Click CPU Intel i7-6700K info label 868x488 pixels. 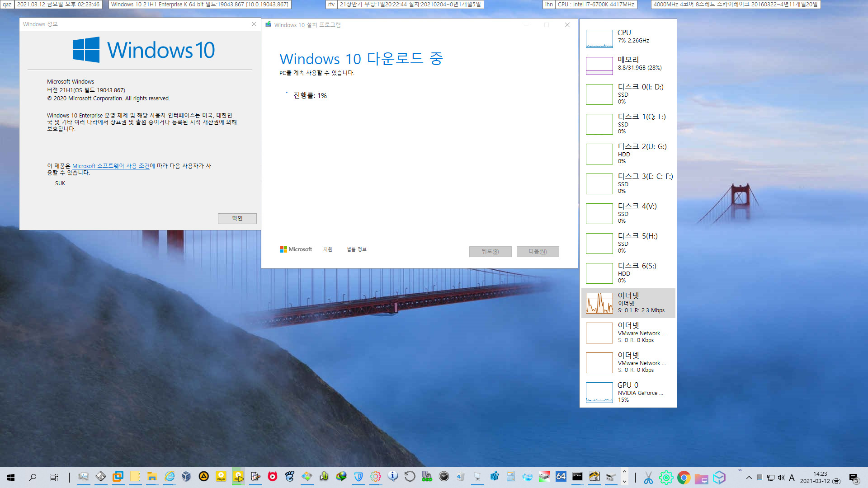pos(595,5)
